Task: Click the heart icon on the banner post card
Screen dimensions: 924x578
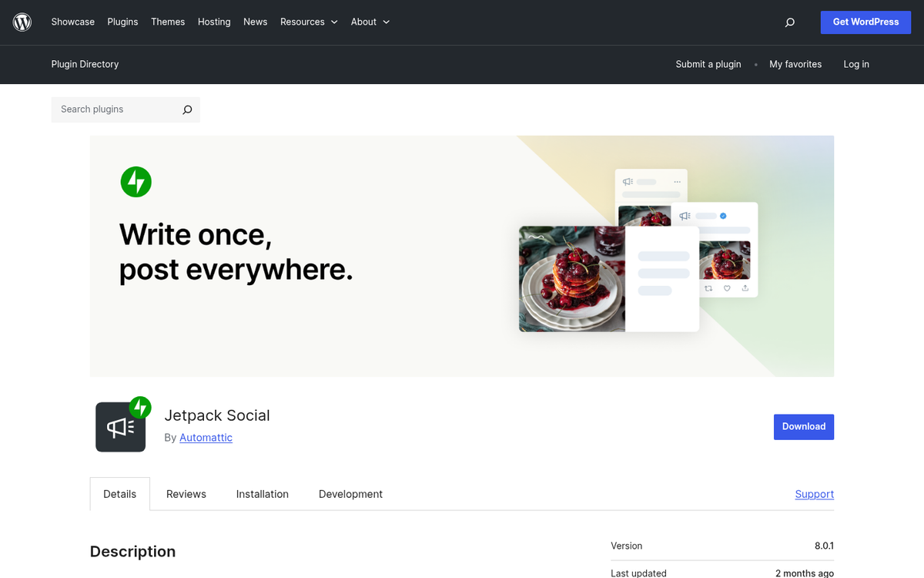Action: tap(726, 288)
